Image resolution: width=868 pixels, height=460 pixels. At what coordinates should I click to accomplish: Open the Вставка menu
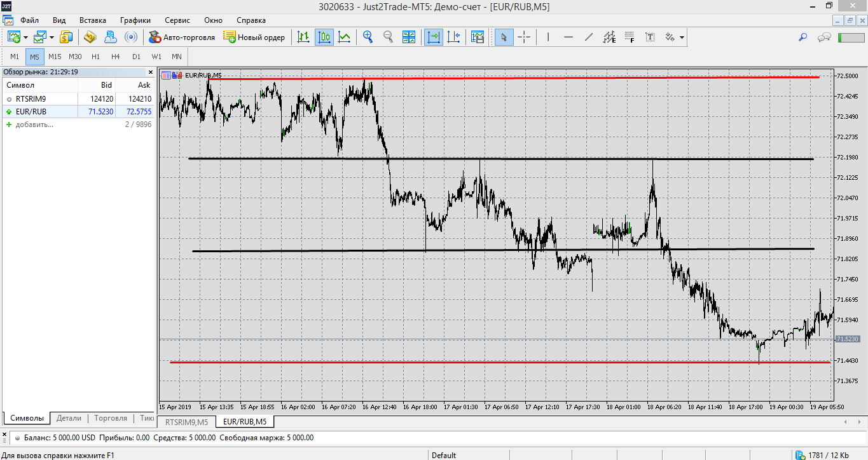tap(93, 20)
